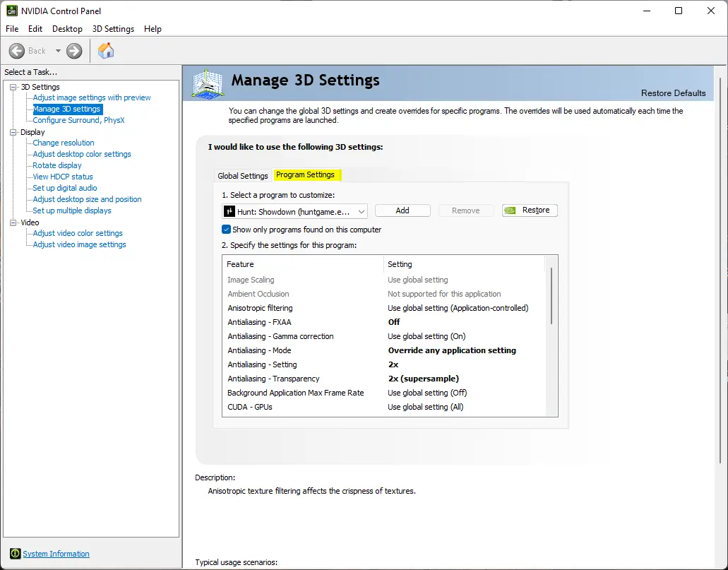Click the System Information icon

16,553
